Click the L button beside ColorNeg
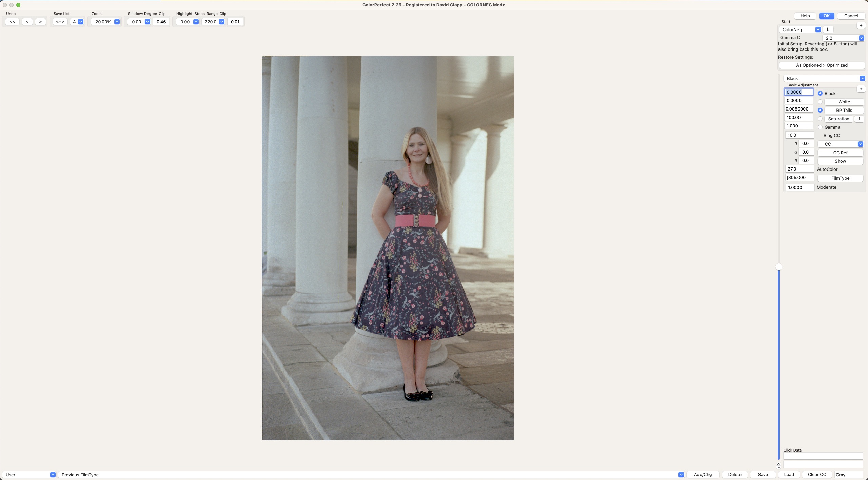This screenshot has width=868, height=480. pyautogui.click(x=828, y=29)
